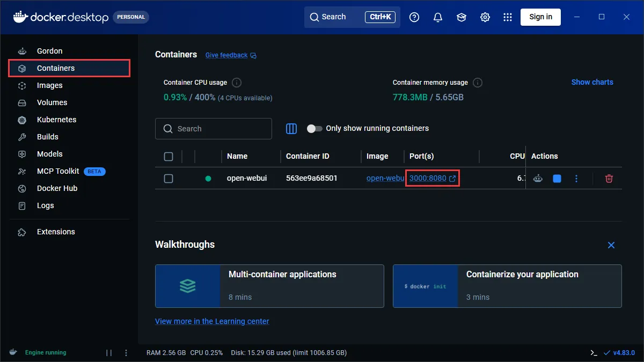The height and width of the screenshot is (362, 644).
Task: Click the CPU usage info icon
Action: [237, 83]
